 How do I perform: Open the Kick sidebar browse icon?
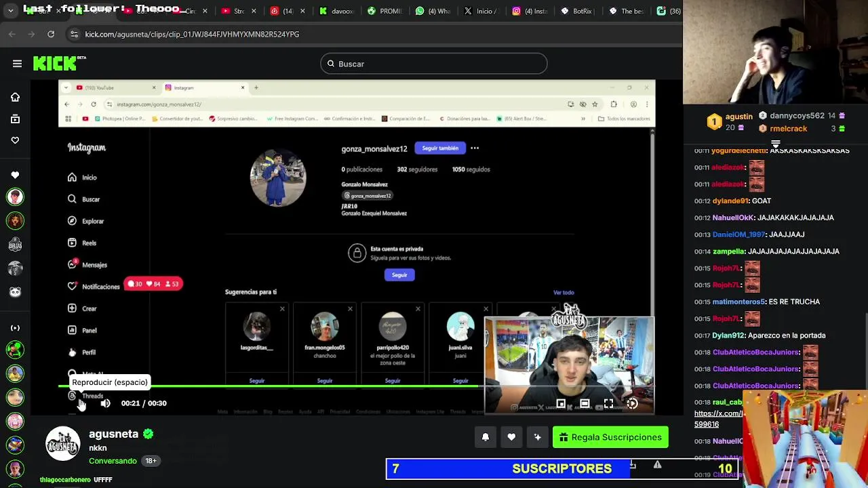tap(15, 119)
